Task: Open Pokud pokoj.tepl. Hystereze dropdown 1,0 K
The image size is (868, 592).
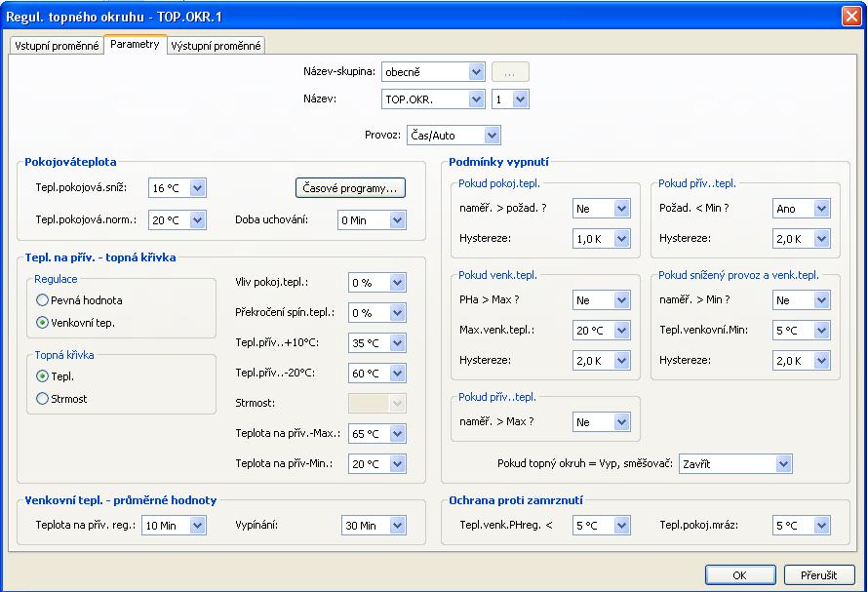Action: click(x=601, y=239)
